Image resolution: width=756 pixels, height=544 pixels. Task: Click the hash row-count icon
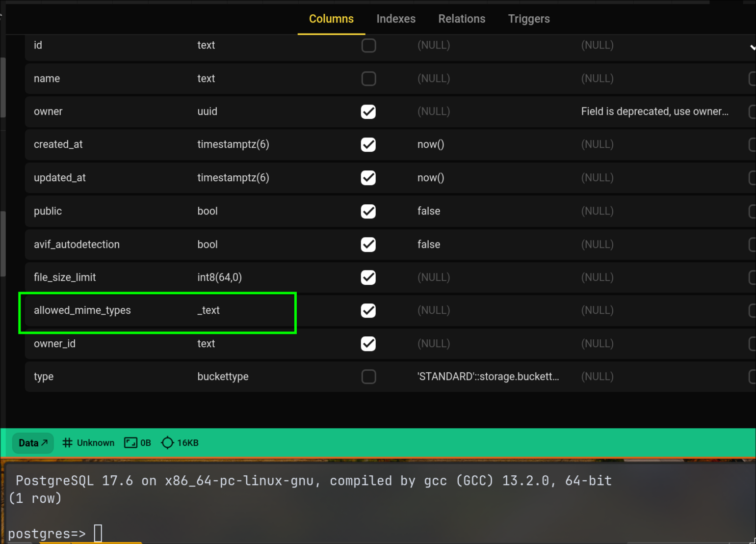[68, 443]
